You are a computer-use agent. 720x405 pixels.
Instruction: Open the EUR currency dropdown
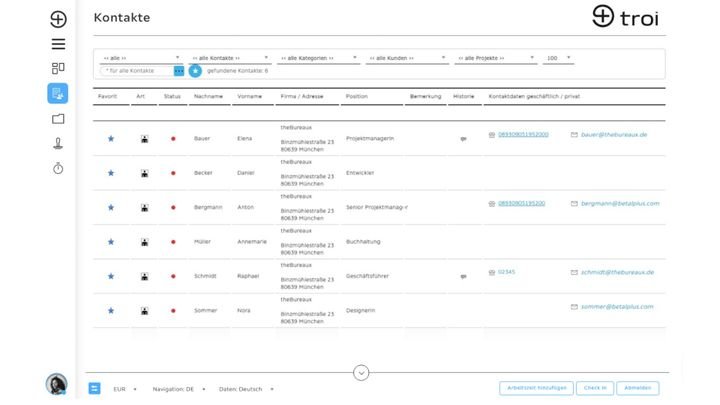pos(125,389)
